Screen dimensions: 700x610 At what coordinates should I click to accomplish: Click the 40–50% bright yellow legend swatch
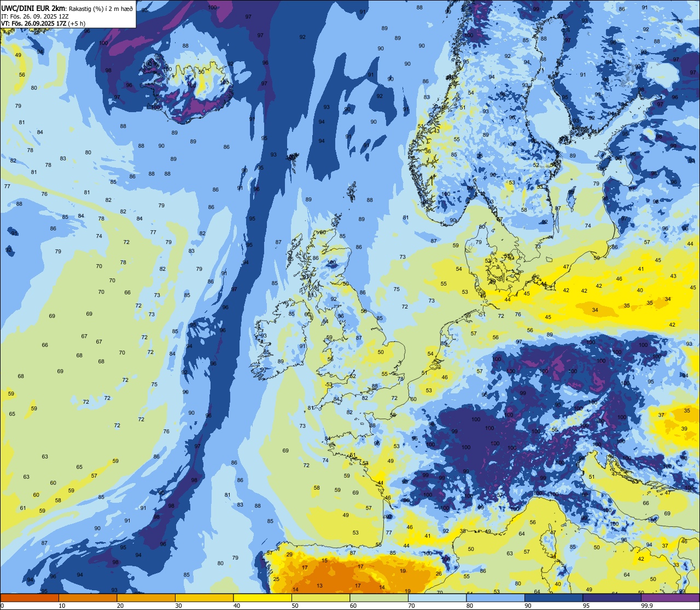click(x=262, y=597)
